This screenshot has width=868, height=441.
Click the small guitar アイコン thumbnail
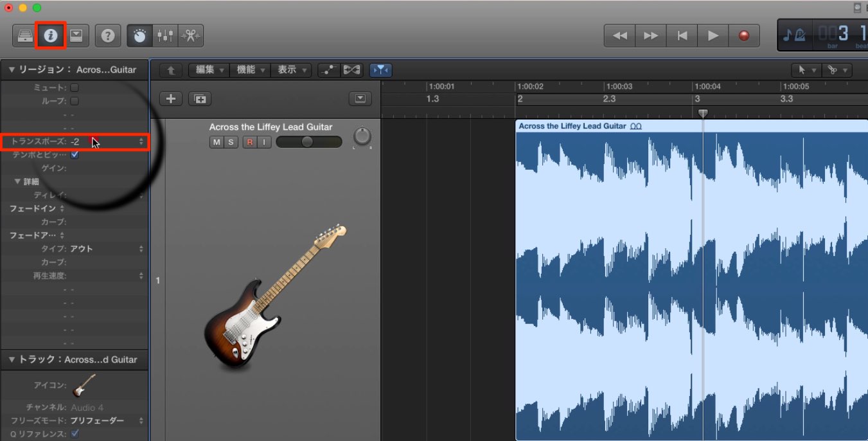click(84, 386)
